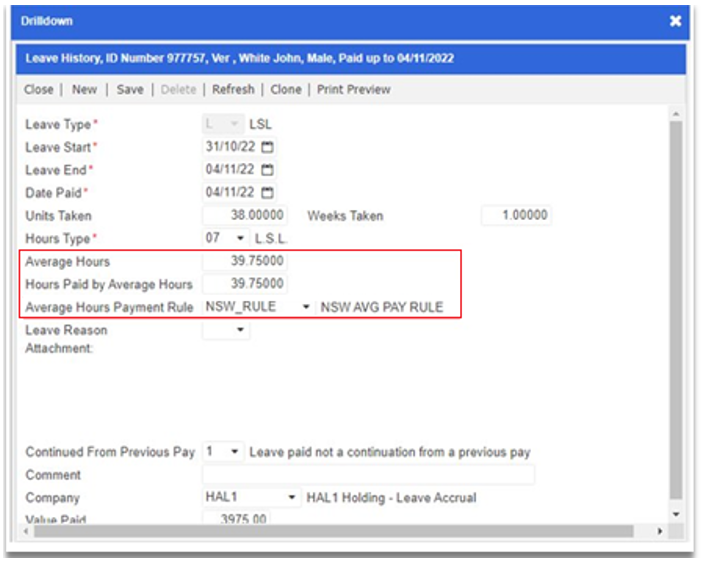701x562 pixels.
Task: Click the Comment text field
Action: coord(368,475)
